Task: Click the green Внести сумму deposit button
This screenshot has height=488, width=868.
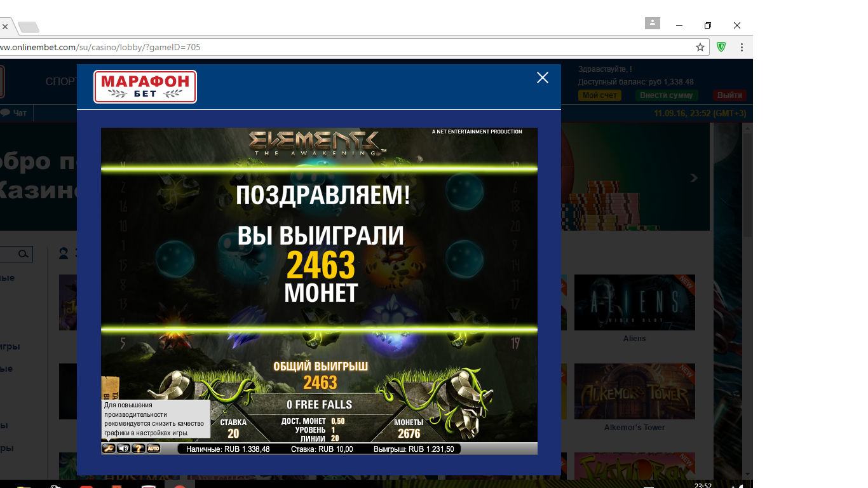Action: tap(666, 95)
